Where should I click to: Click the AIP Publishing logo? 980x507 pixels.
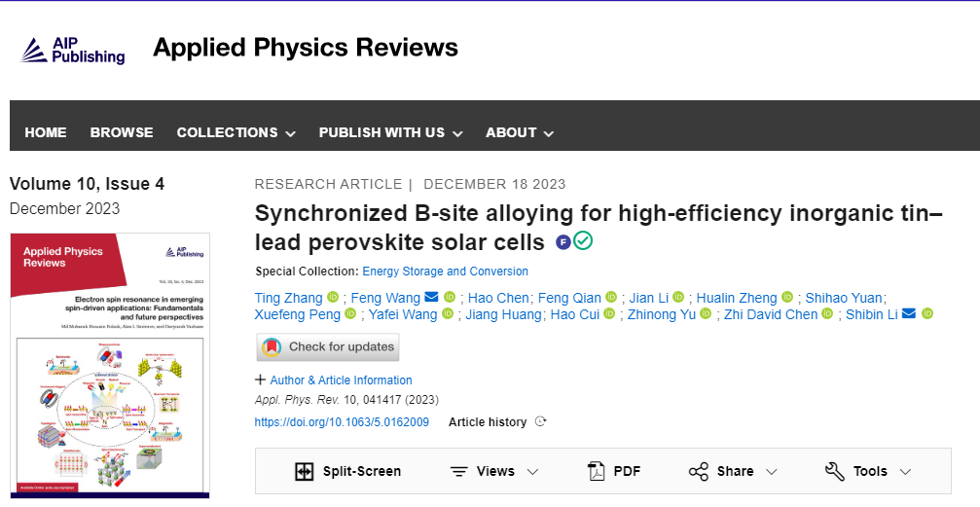pyautogui.click(x=74, y=50)
